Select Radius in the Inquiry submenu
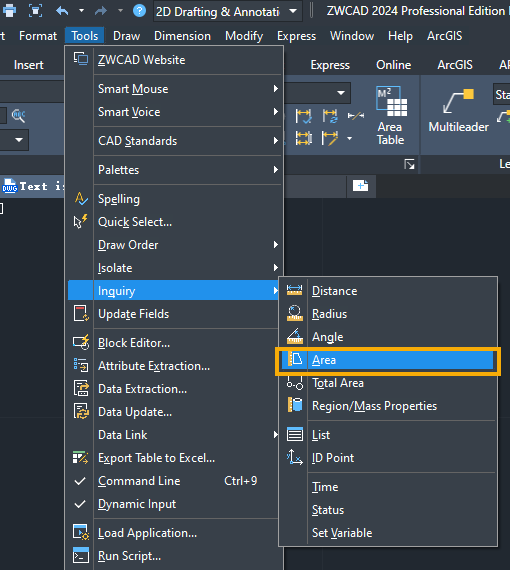 click(x=388, y=314)
